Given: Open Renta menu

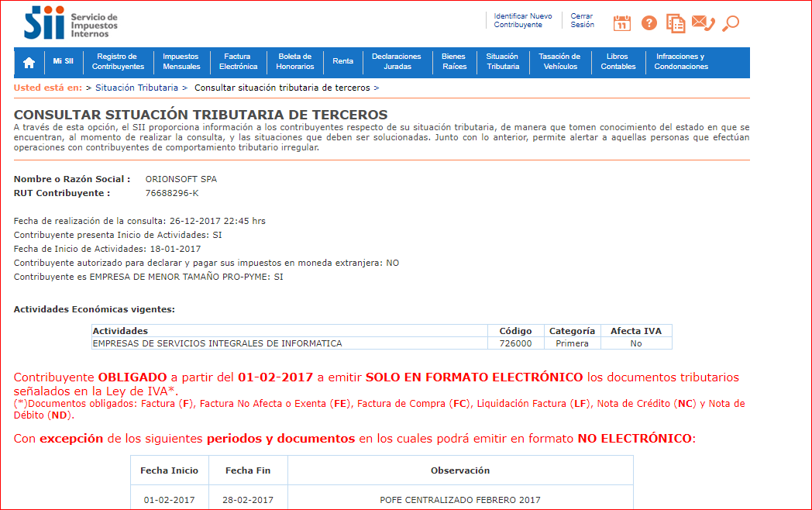Looking at the screenshot, I should tap(342, 61).
